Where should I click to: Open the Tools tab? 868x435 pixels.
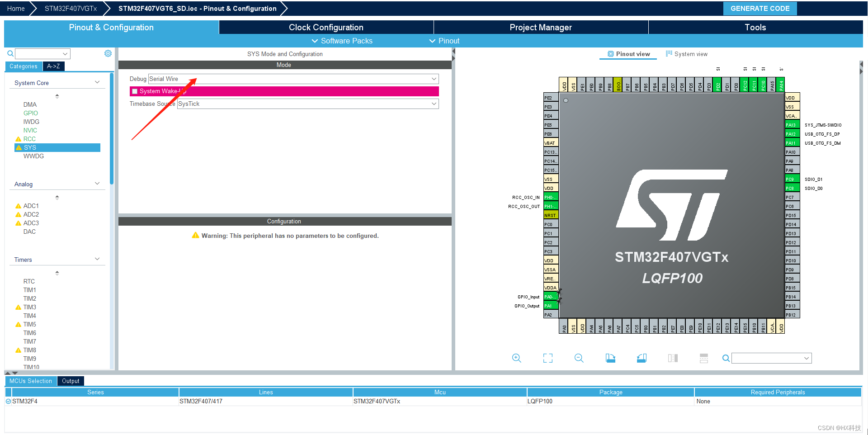[755, 27]
